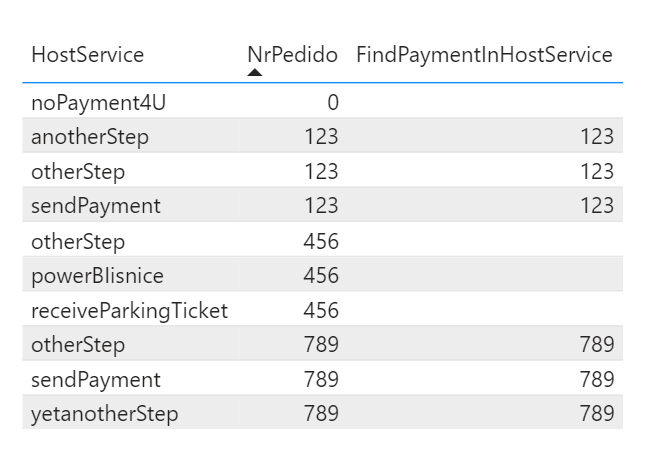Click the NrPedido column header

coord(293,55)
